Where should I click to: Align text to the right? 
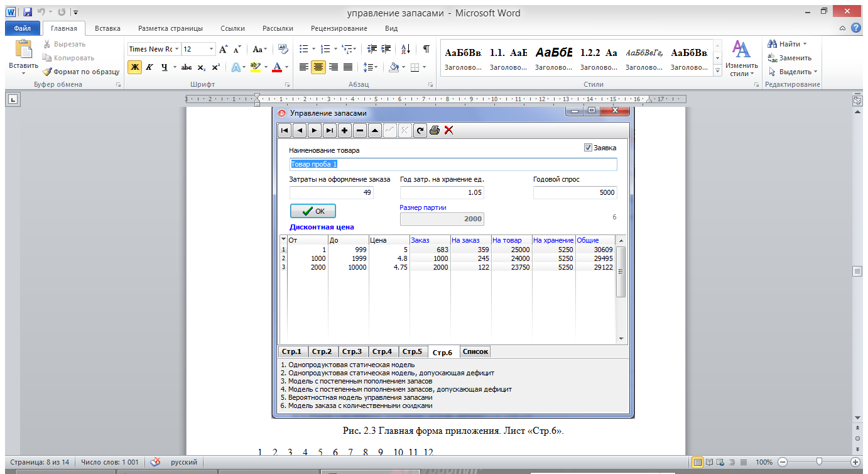tap(333, 67)
